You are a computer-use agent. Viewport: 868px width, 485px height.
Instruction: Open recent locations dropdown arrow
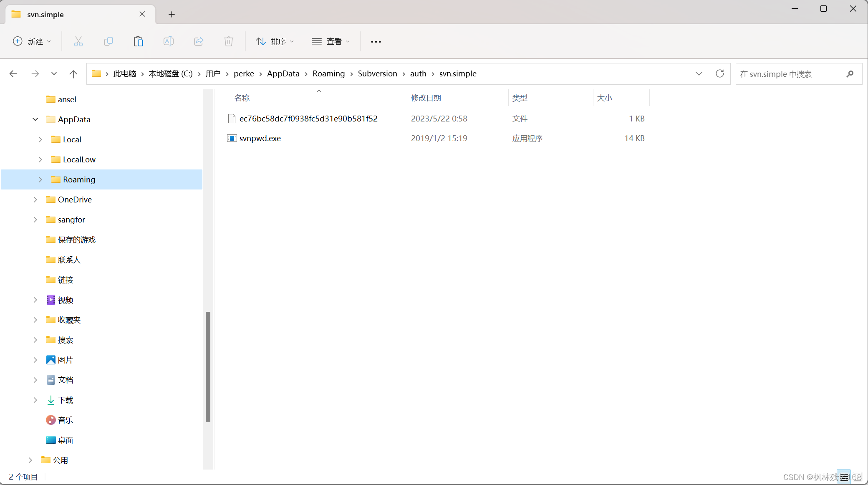[x=54, y=74]
